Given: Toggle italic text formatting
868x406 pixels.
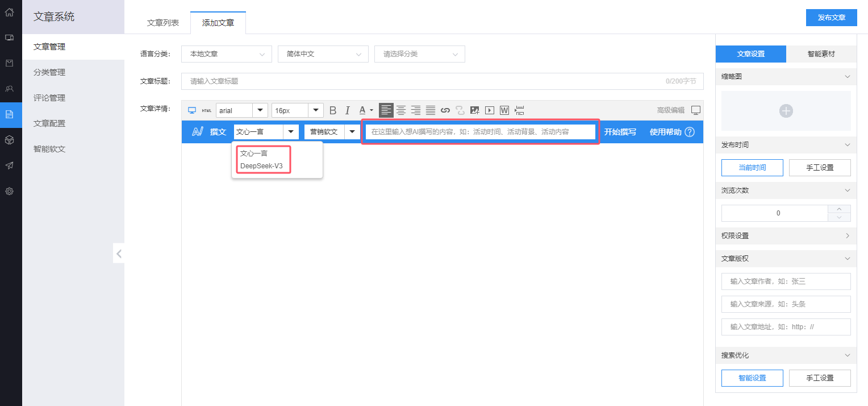Looking at the screenshot, I should point(348,110).
